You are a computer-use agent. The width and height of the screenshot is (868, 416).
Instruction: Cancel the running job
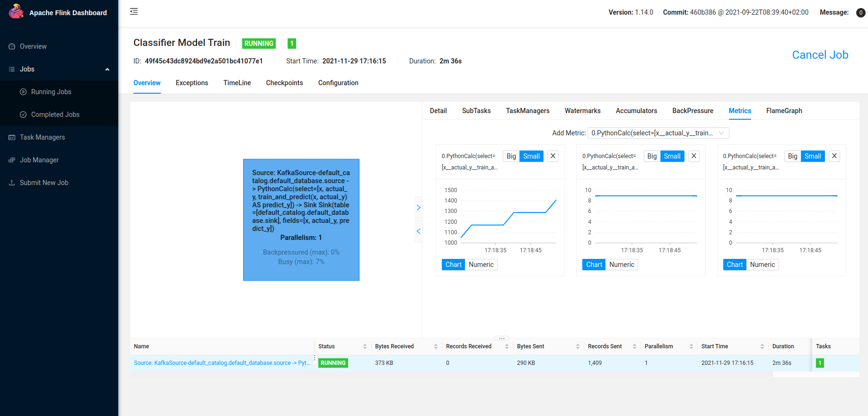click(x=820, y=55)
